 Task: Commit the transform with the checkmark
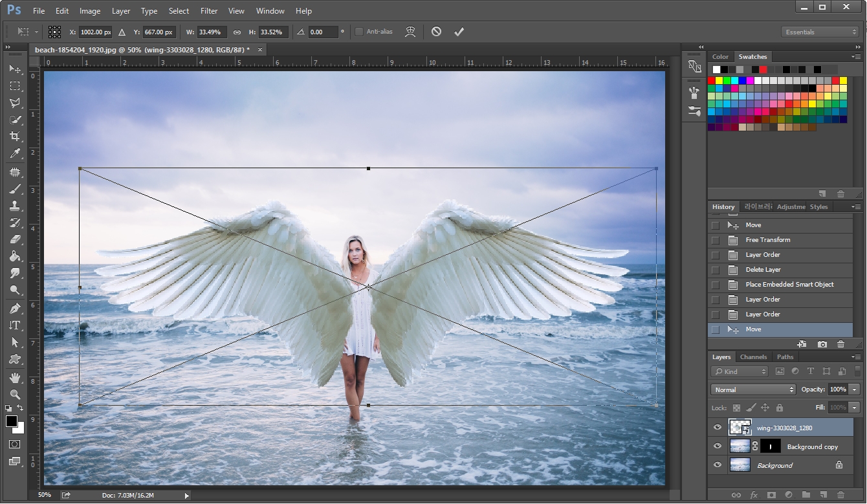pos(459,31)
